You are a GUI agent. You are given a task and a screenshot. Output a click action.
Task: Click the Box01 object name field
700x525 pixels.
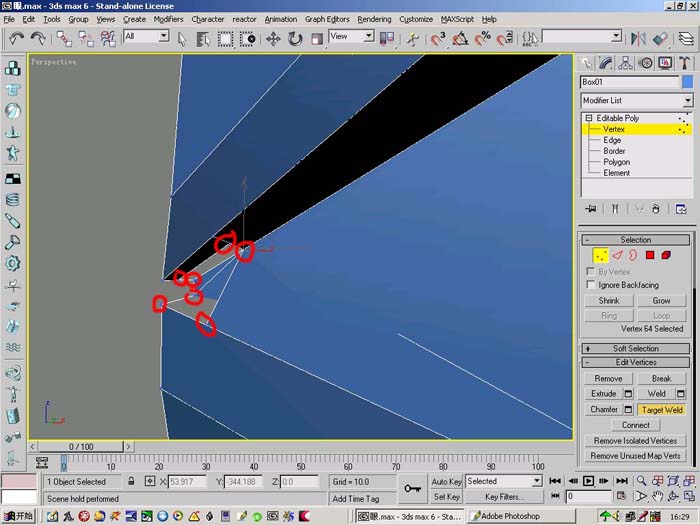pos(630,82)
